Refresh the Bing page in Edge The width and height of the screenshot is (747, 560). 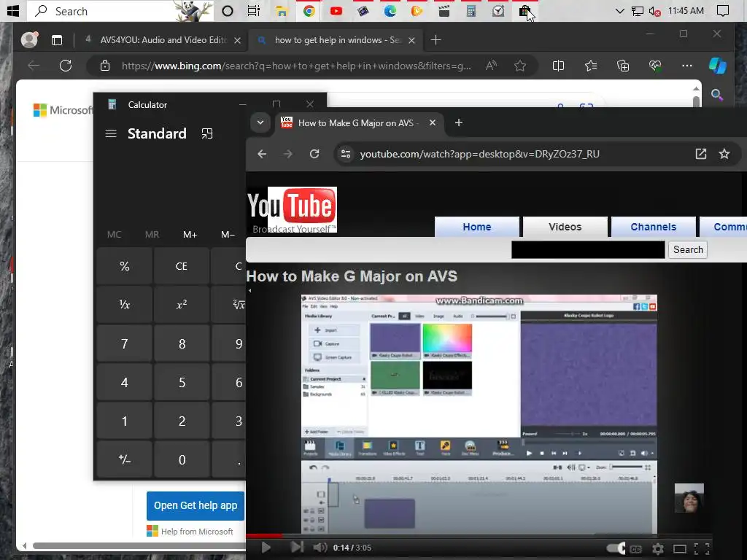click(x=66, y=66)
